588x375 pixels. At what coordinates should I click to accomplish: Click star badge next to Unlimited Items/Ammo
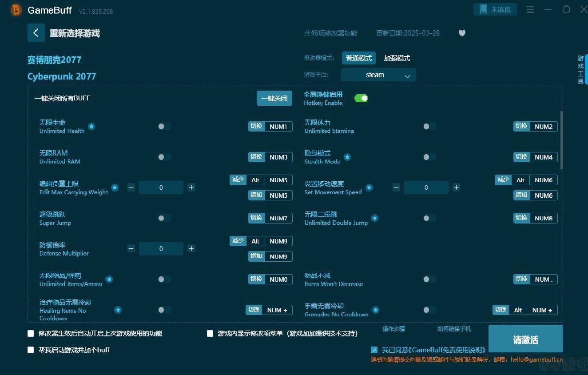109,279
